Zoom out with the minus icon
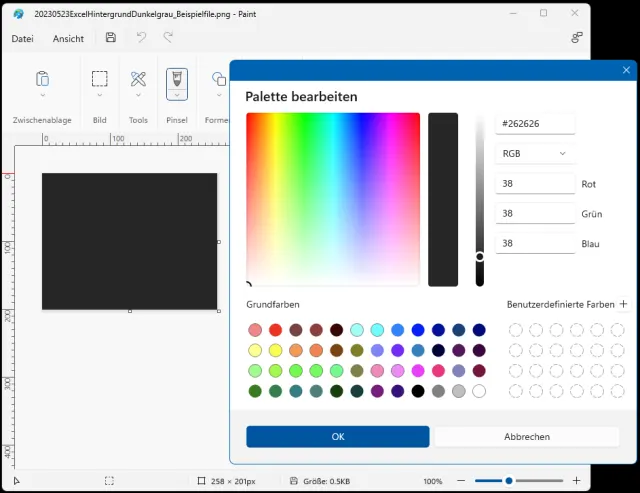 (461, 481)
